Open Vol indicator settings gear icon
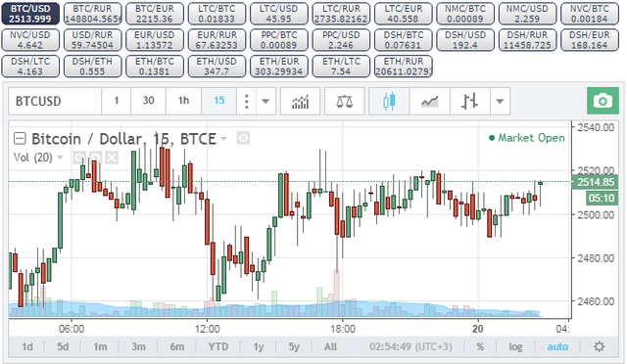 click(x=95, y=158)
